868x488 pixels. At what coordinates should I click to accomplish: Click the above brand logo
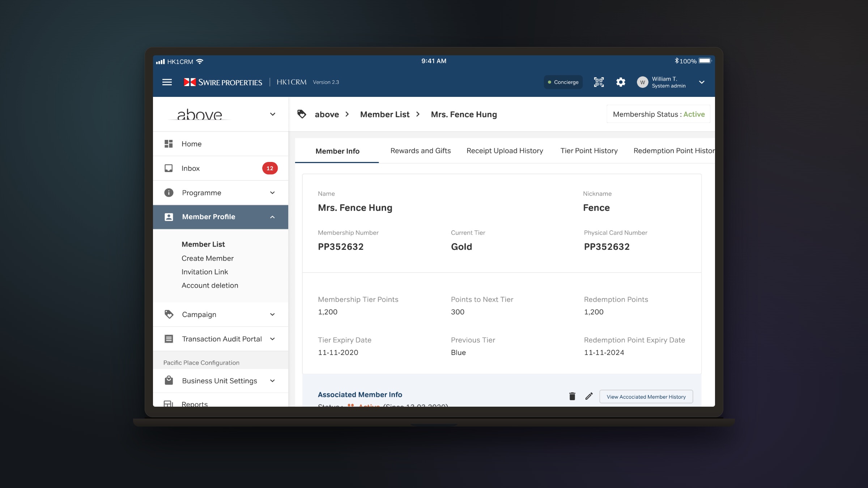coord(199,114)
